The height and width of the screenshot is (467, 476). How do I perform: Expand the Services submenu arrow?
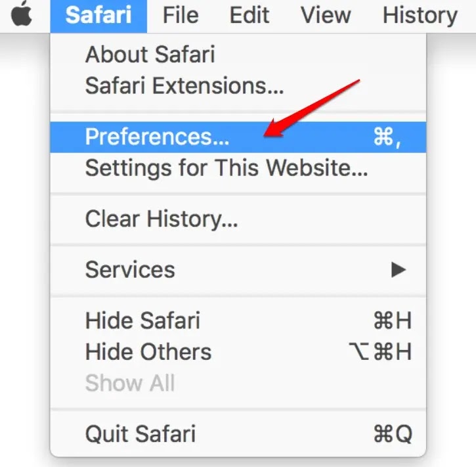click(398, 269)
